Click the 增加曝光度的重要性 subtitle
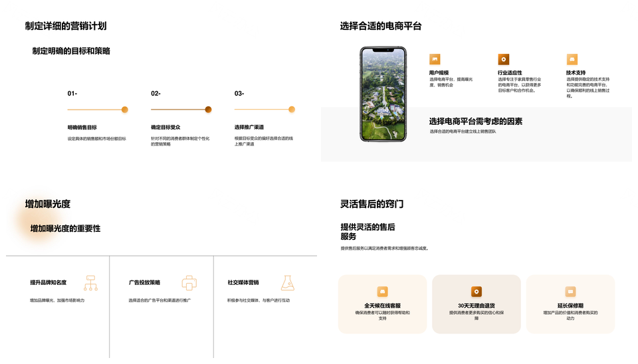The image size is (638, 364). point(65,228)
